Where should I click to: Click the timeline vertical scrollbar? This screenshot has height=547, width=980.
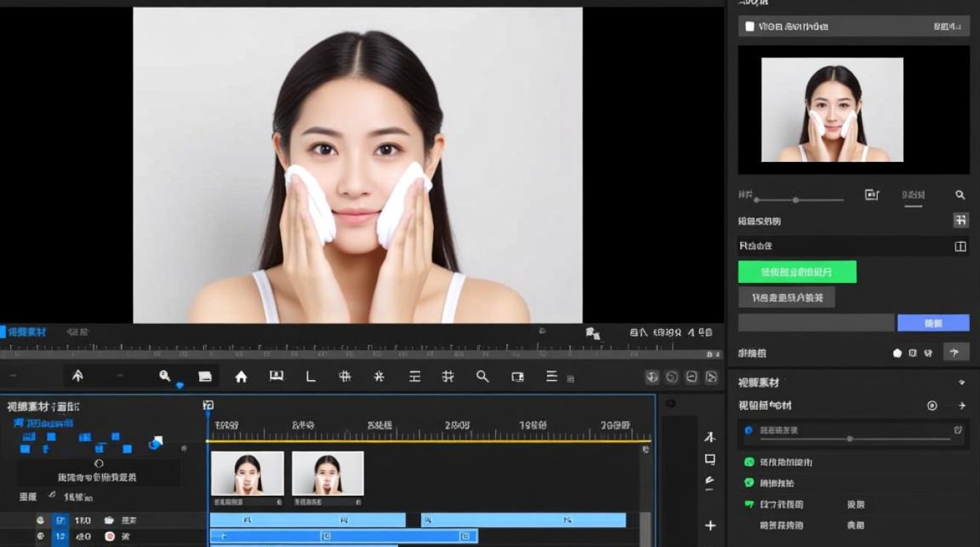tap(645, 529)
